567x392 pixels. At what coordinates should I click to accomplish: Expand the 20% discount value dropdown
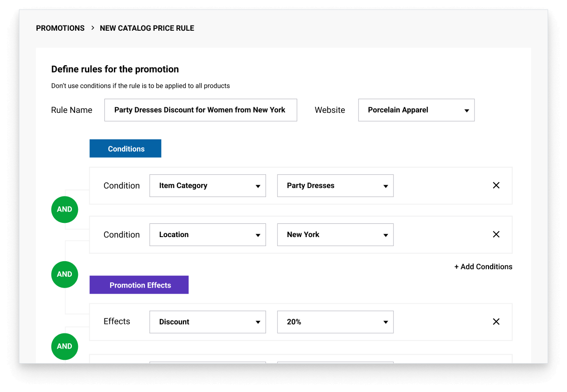coord(335,322)
